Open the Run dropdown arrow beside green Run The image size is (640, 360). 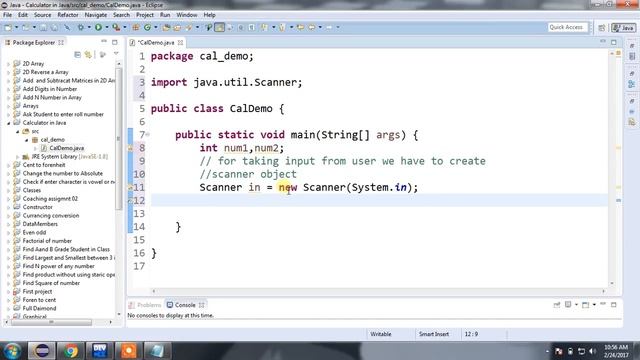point(106,27)
